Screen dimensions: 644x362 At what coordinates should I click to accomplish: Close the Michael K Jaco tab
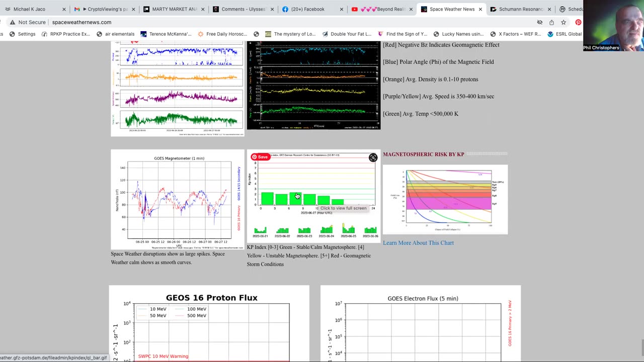coord(64,9)
